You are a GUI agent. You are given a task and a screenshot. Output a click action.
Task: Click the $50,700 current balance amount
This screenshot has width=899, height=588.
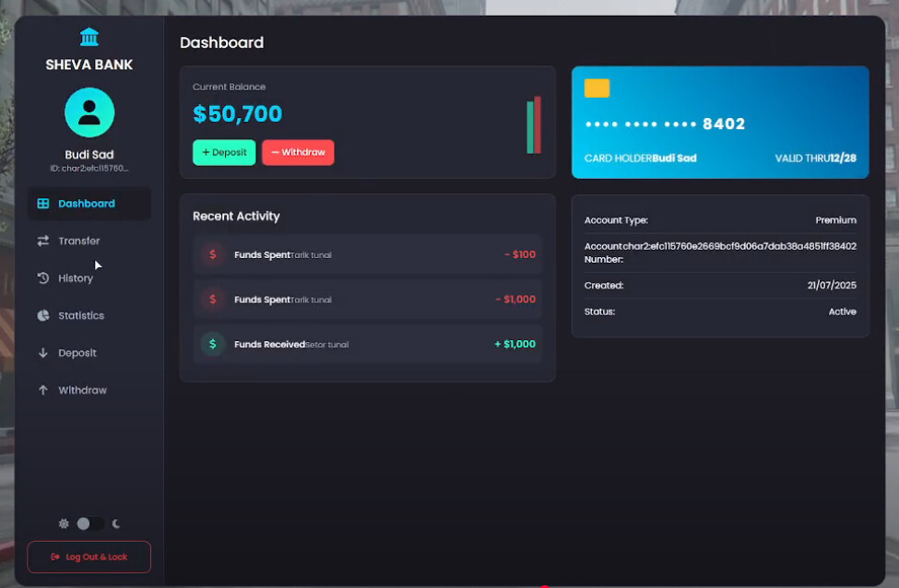(237, 114)
